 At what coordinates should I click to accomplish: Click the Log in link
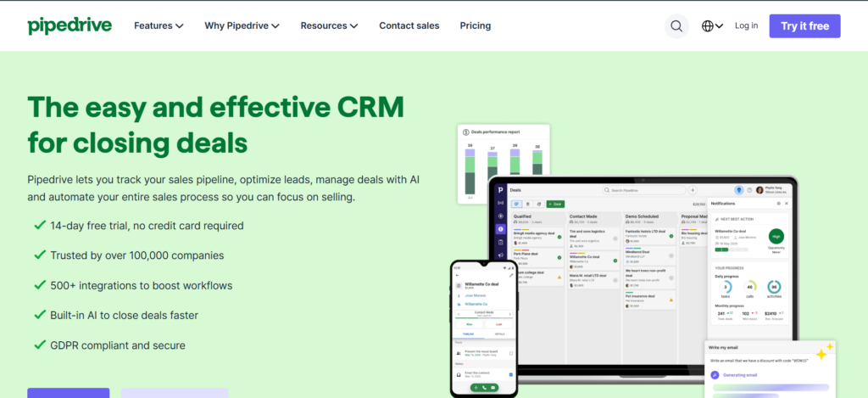746,25
